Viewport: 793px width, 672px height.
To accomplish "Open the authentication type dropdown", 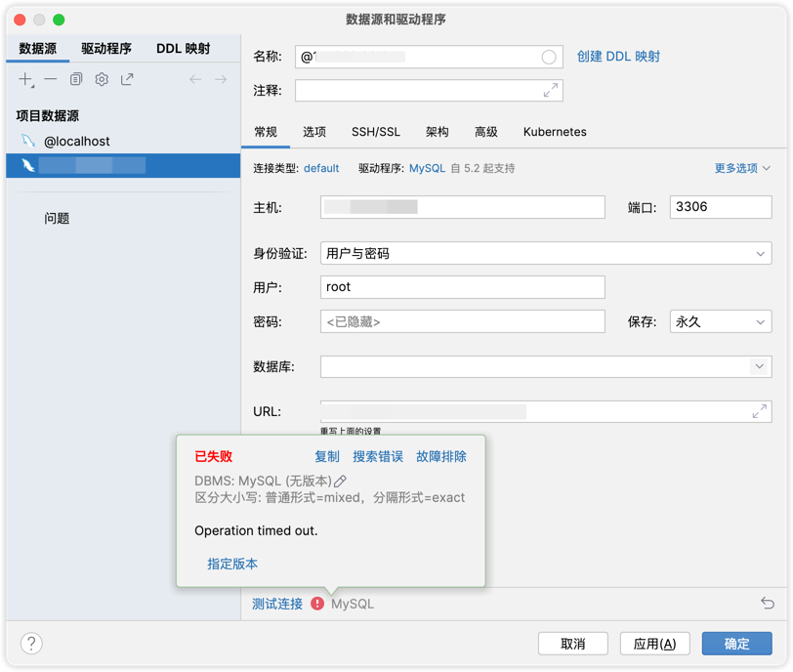I will click(x=545, y=253).
